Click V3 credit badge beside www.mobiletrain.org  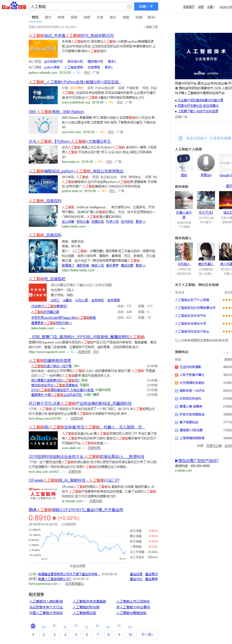coord(111,103)
